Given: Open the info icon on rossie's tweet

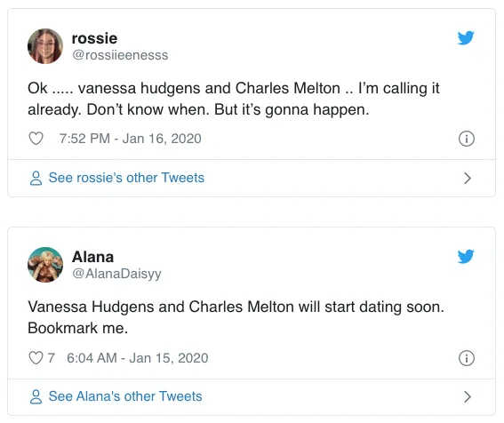Looking at the screenshot, I should tap(467, 139).
